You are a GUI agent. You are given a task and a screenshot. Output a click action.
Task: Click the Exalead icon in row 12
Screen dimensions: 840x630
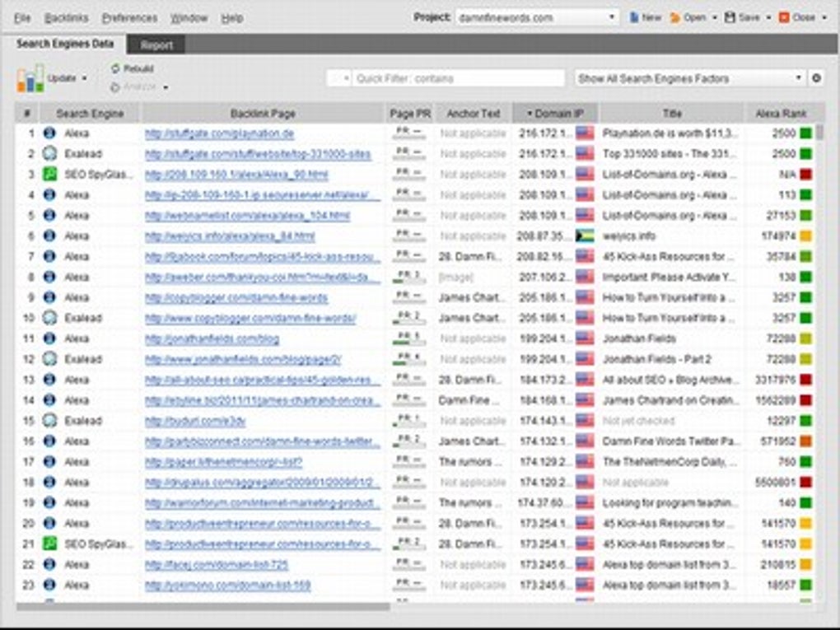click(x=49, y=359)
